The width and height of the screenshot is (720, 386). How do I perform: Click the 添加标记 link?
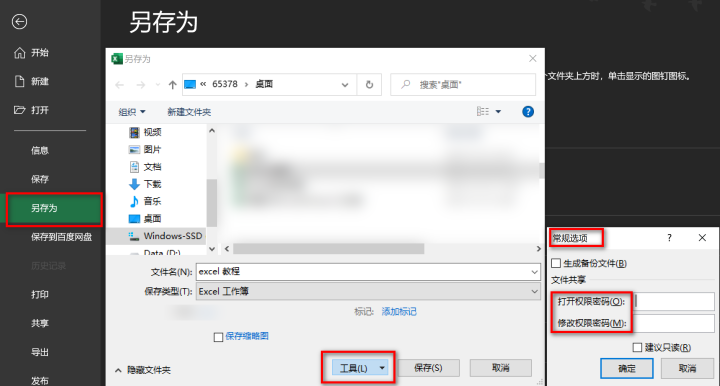pyautogui.click(x=399, y=312)
